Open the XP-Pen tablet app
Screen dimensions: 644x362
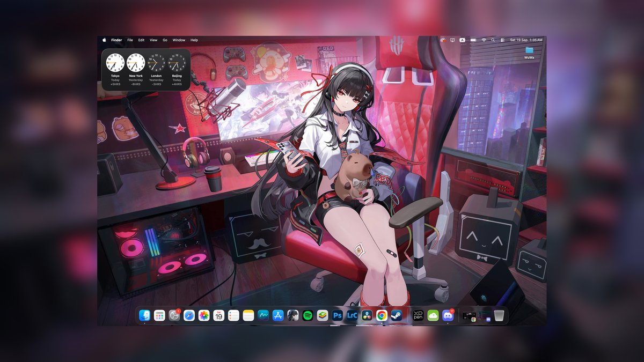coord(418,315)
